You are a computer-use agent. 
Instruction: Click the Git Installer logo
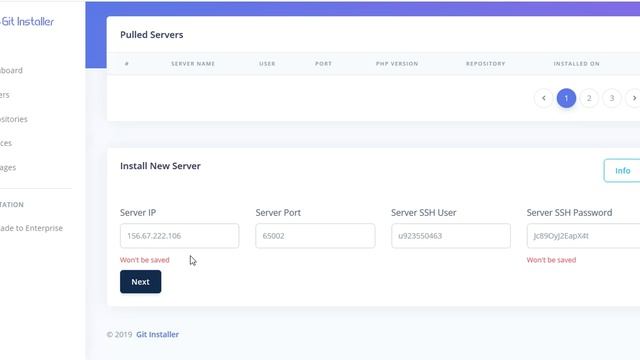coord(27,22)
